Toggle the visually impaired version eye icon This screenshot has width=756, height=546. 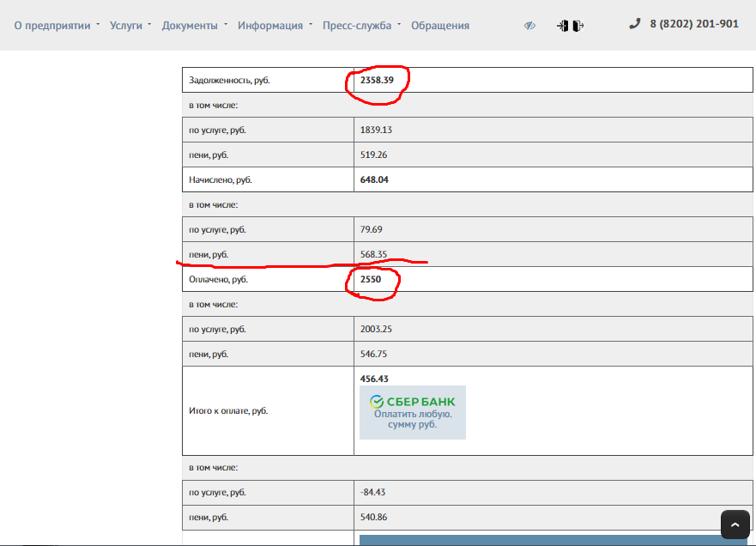(x=529, y=26)
